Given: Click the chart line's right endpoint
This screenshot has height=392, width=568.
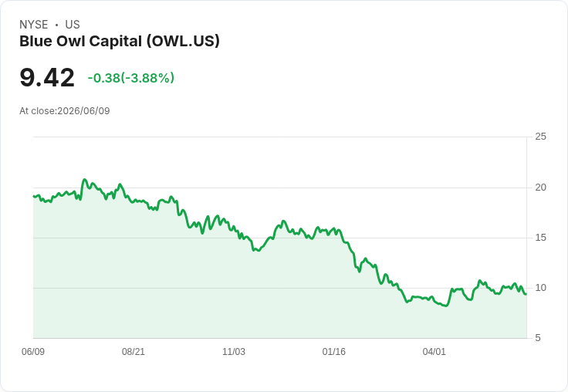Looking at the screenshot, I should [x=526, y=294].
